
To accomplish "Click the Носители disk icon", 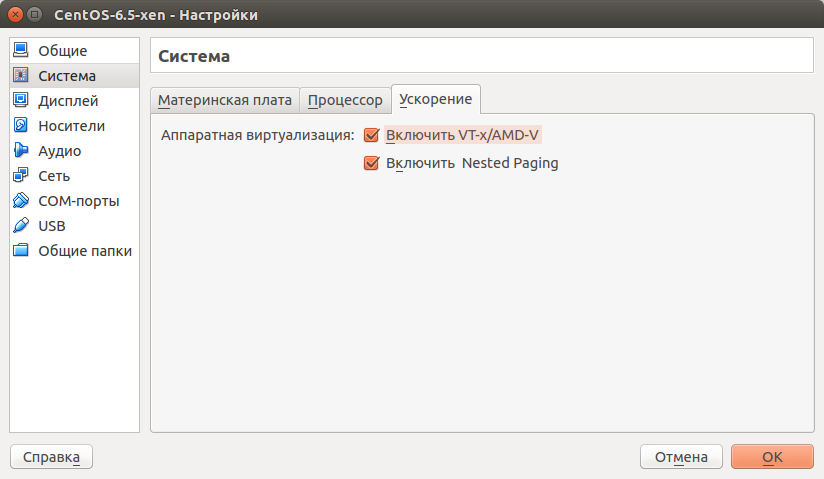I will click(21, 125).
